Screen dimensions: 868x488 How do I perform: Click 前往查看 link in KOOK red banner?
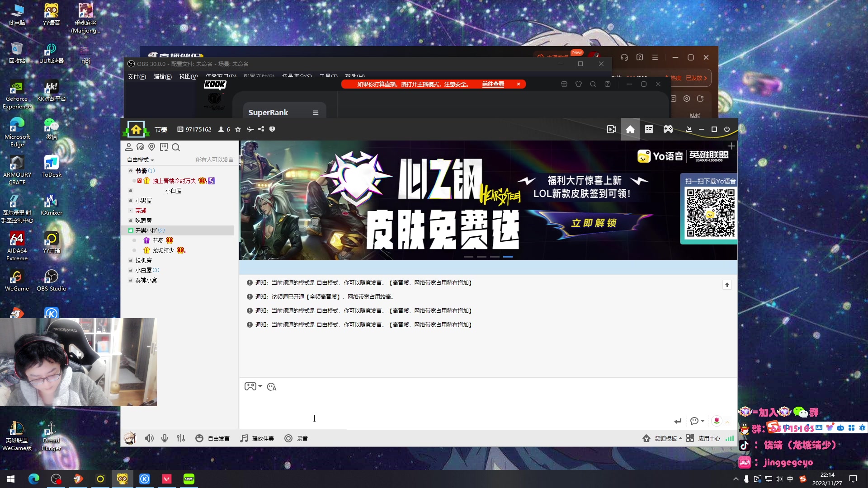pos(493,84)
